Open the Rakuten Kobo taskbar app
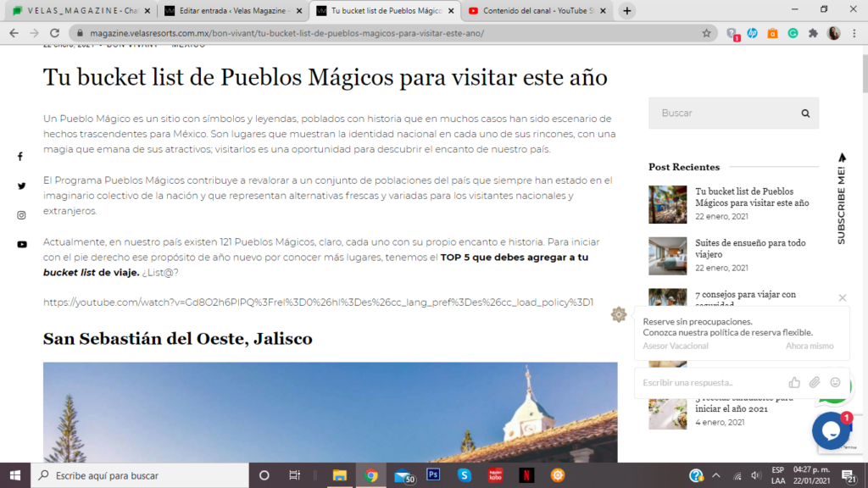 [495, 475]
